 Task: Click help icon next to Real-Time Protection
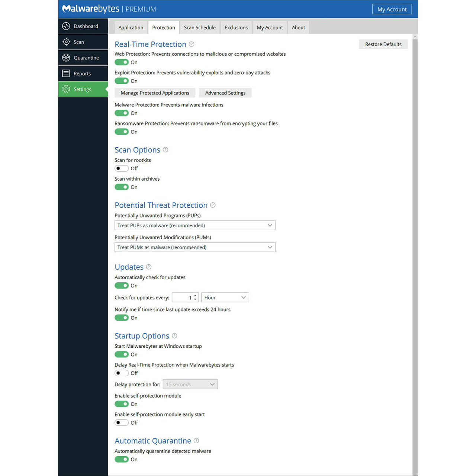(192, 44)
